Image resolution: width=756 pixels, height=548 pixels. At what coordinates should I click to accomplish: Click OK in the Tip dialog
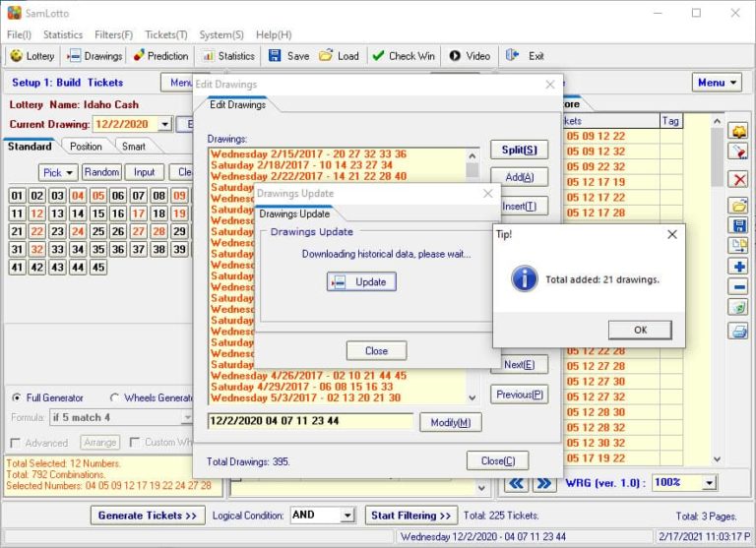(x=640, y=331)
